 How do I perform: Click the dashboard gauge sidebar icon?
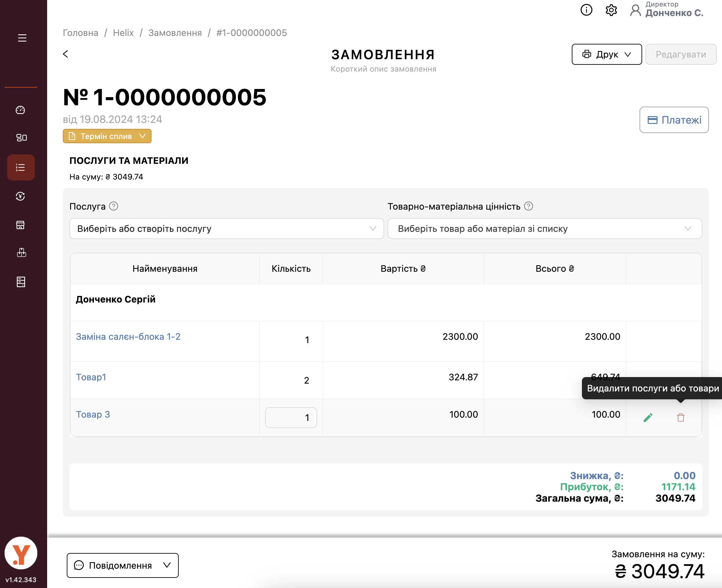tap(21, 110)
